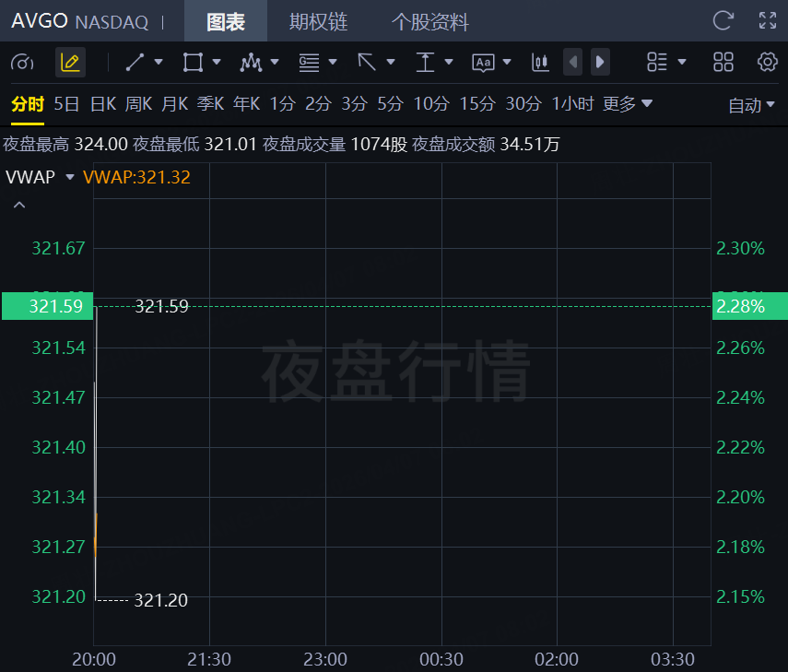The height and width of the screenshot is (672, 788).
Task: Switch to 个股资料 tab
Action: click(x=430, y=21)
